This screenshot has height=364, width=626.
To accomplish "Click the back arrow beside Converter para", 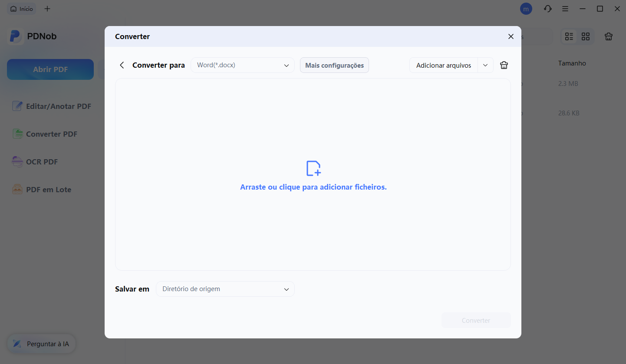I will [x=122, y=65].
